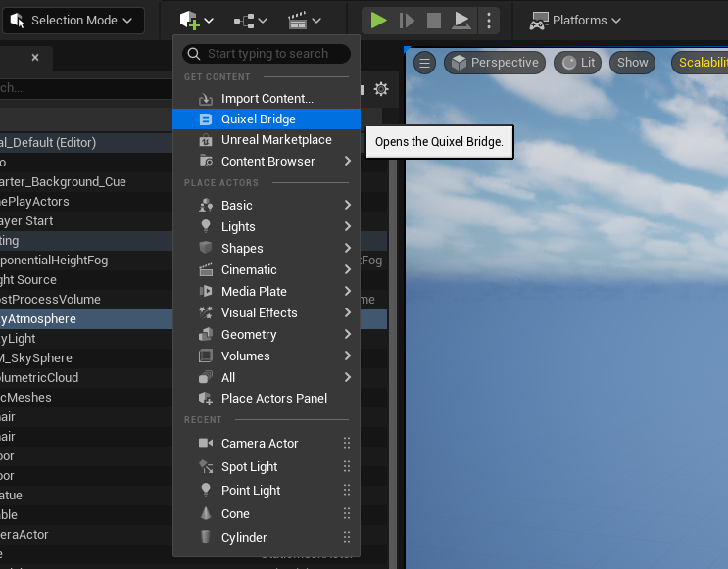This screenshot has width=728, height=569.
Task: Click the Shapes cube icon
Action: pos(206,248)
